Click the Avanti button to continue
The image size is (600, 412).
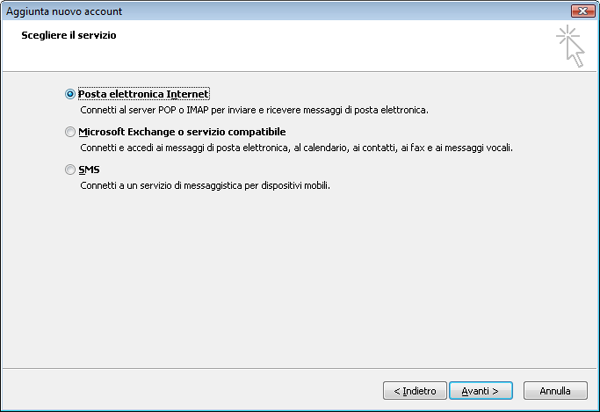[481, 391]
